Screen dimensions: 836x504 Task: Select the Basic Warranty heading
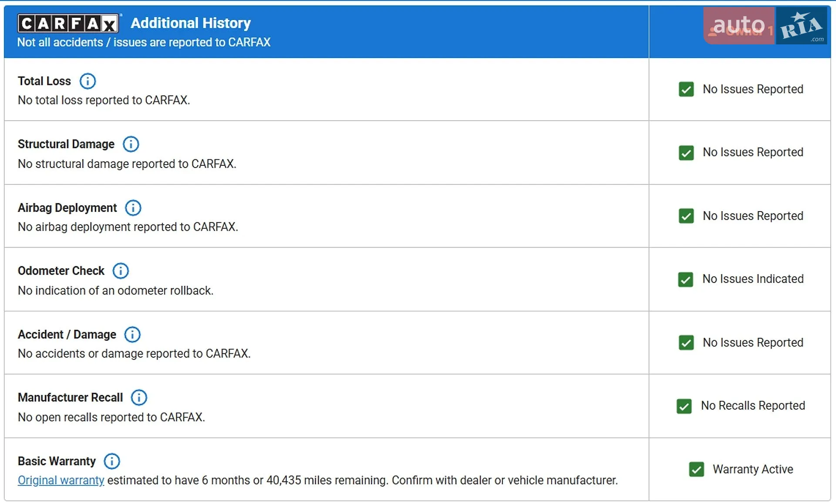tap(57, 461)
